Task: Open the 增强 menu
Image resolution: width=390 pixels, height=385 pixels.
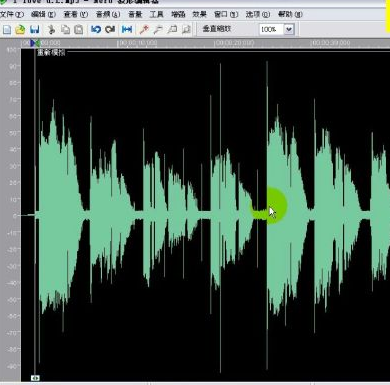Action: pyautogui.click(x=178, y=14)
